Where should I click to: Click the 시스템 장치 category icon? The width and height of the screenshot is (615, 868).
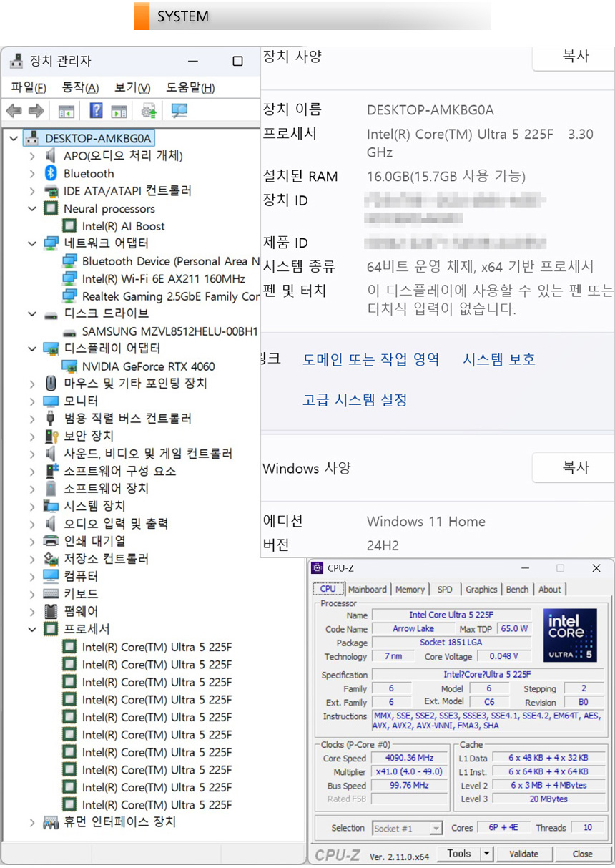coord(51,506)
